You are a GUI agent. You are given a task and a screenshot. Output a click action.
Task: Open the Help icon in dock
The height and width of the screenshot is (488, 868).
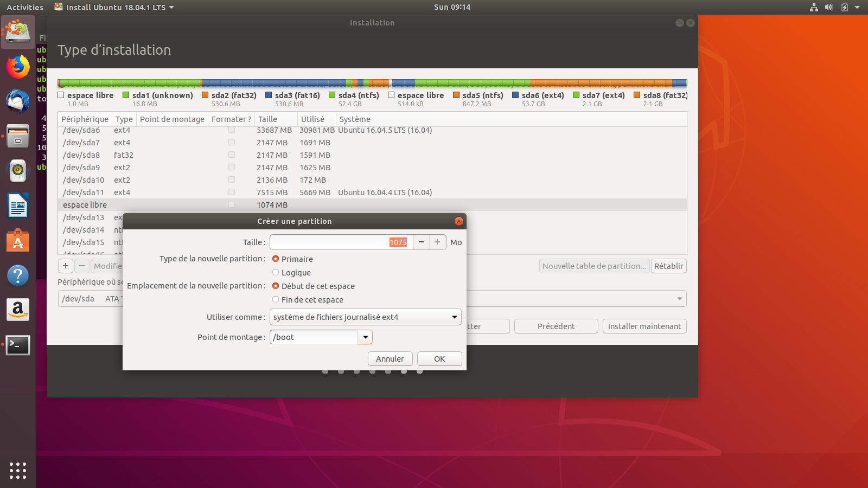(18, 275)
